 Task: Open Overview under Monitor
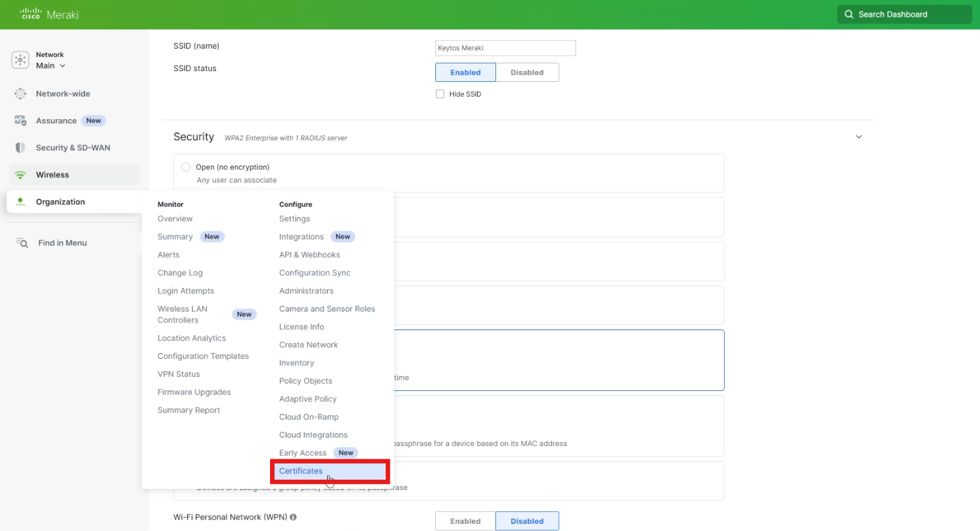pos(175,219)
